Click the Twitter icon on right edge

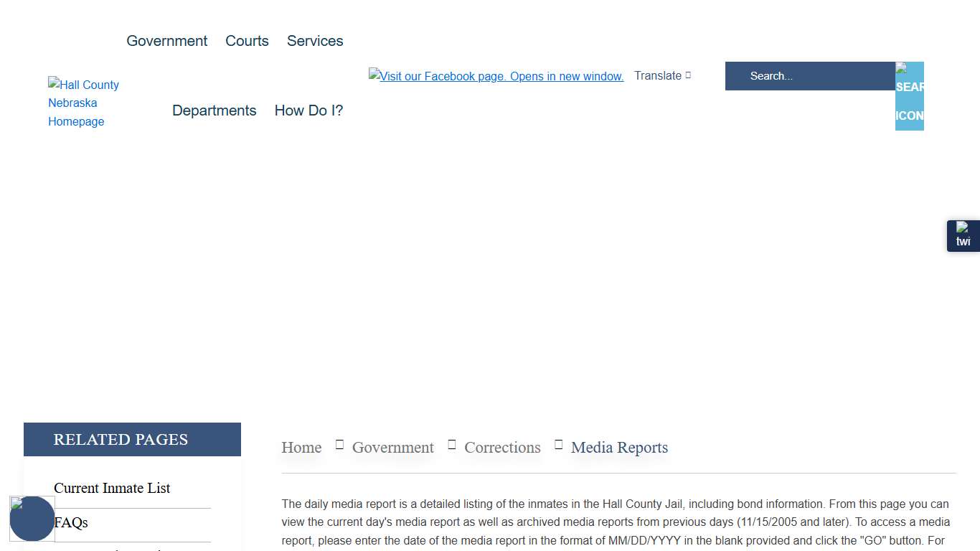[963, 235]
